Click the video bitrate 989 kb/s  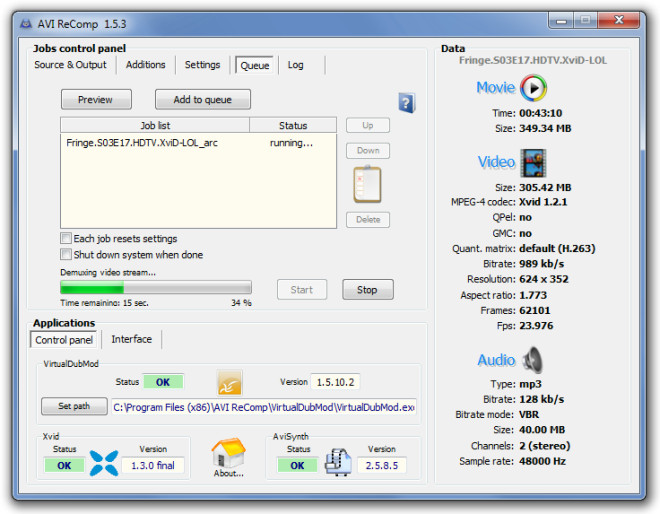541,264
